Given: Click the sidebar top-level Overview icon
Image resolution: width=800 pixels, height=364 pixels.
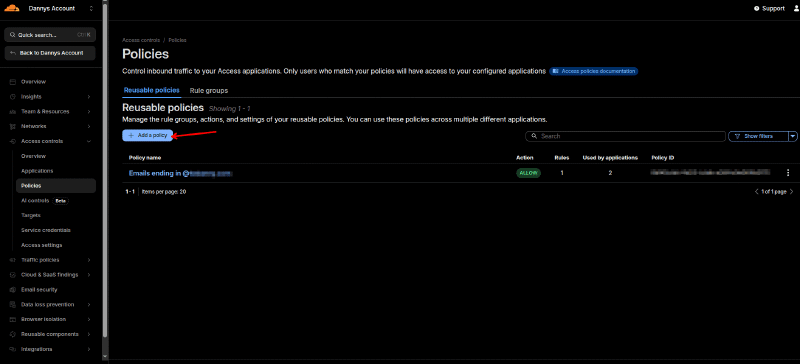Looking at the screenshot, I should click(12, 82).
